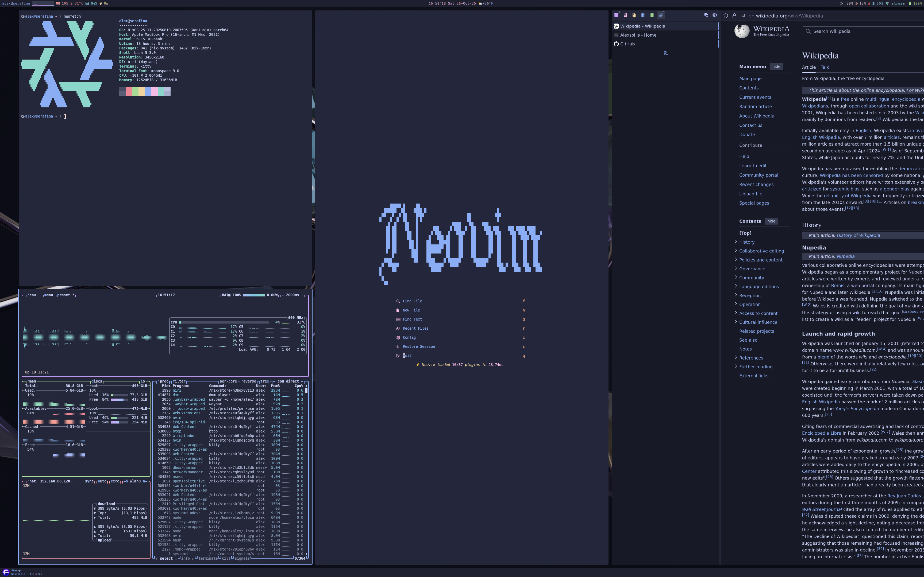This screenshot has height=577, width=924.
Task: Expand the Language editions contents section
Action: click(x=736, y=287)
